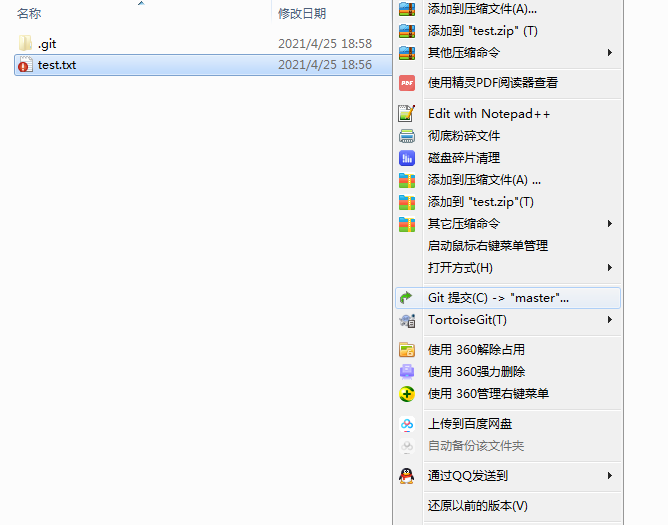The width and height of the screenshot is (668, 525).
Task: Choose 使用 360管理右键菜单
Action: (x=509, y=394)
